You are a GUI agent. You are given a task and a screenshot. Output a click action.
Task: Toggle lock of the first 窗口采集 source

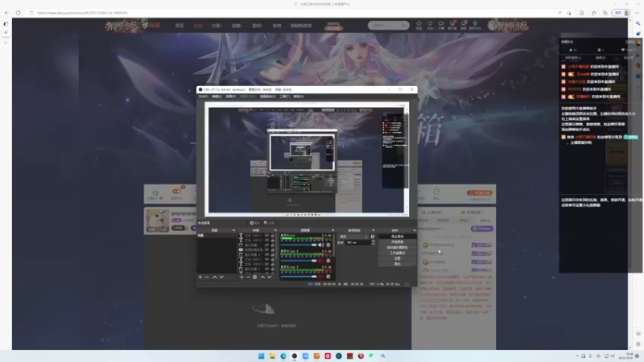click(x=273, y=245)
